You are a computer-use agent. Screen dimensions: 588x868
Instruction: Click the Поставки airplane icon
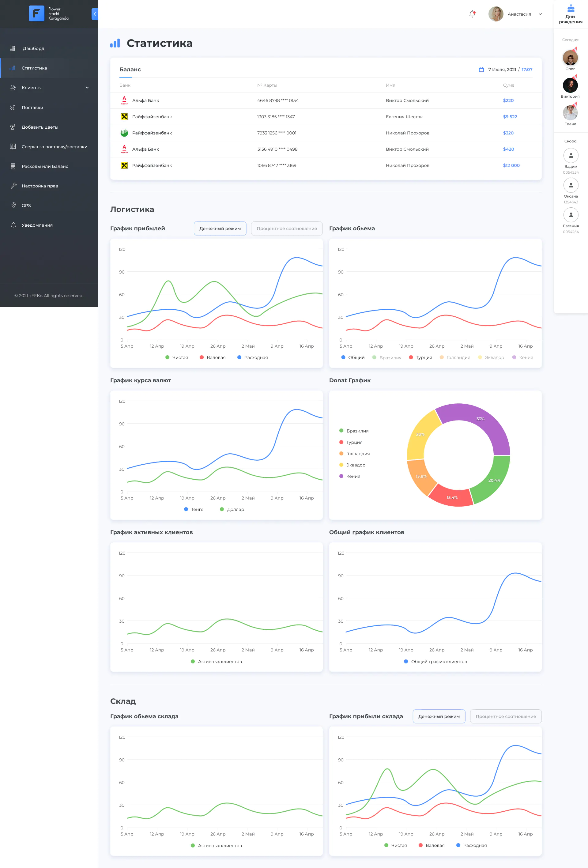[13, 107]
